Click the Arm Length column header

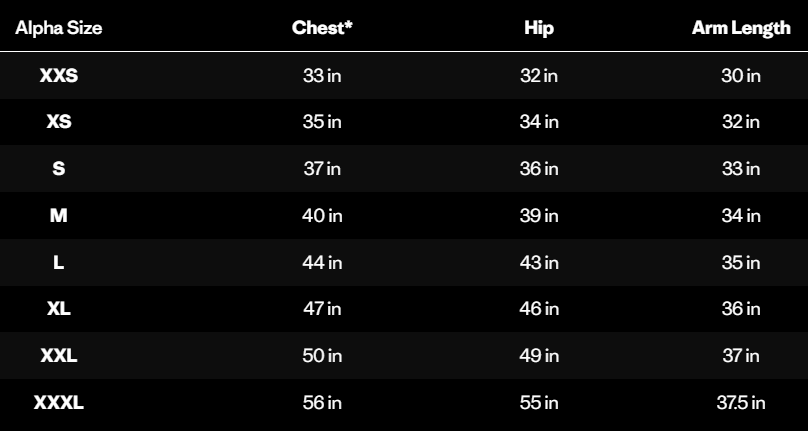[741, 28]
